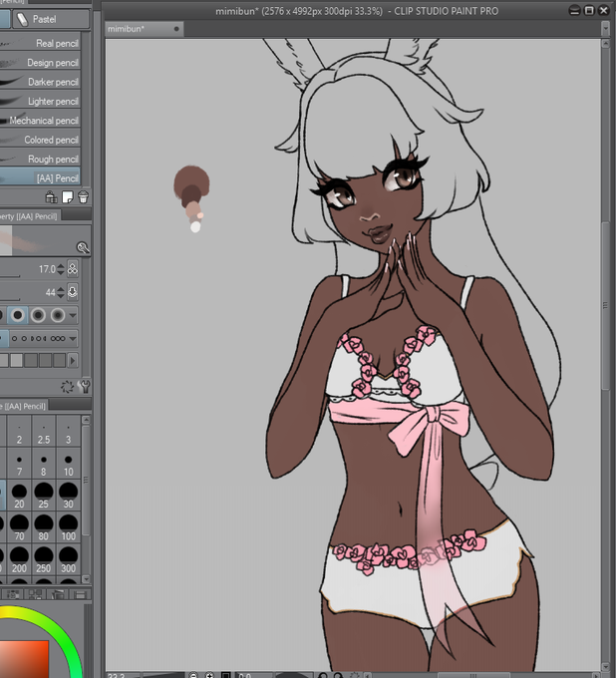Pick the light gray swatch in tool property
616x678 pixels.
(16, 360)
